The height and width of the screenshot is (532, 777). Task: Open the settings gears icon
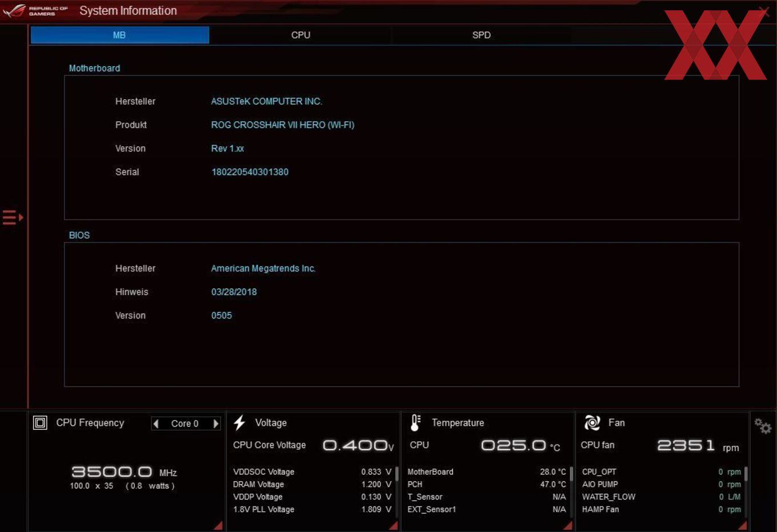click(763, 425)
